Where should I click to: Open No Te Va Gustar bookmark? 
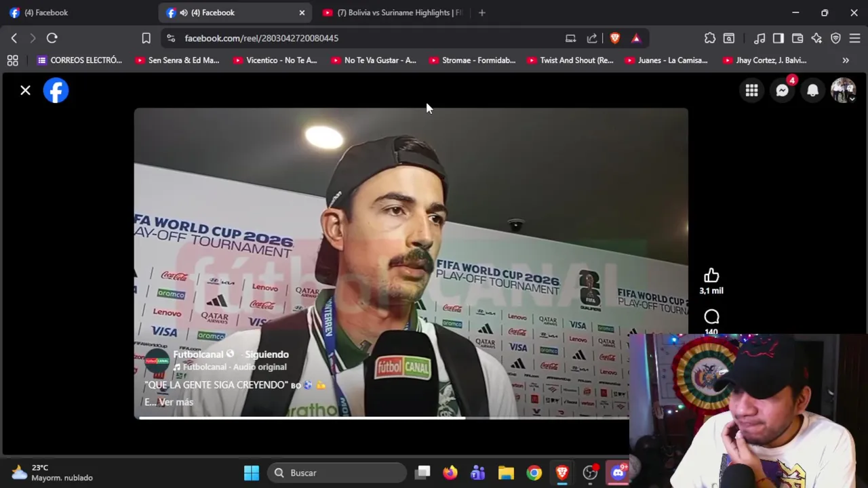(374, 60)
